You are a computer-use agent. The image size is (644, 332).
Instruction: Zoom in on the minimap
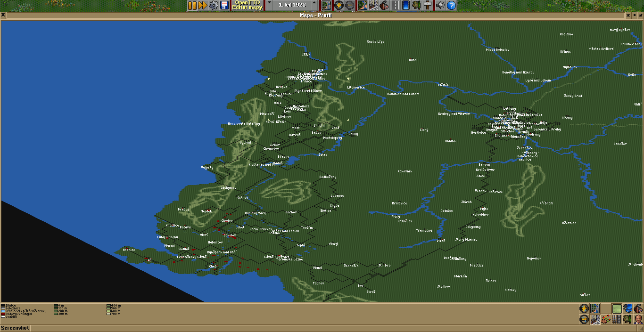(584, 308)
